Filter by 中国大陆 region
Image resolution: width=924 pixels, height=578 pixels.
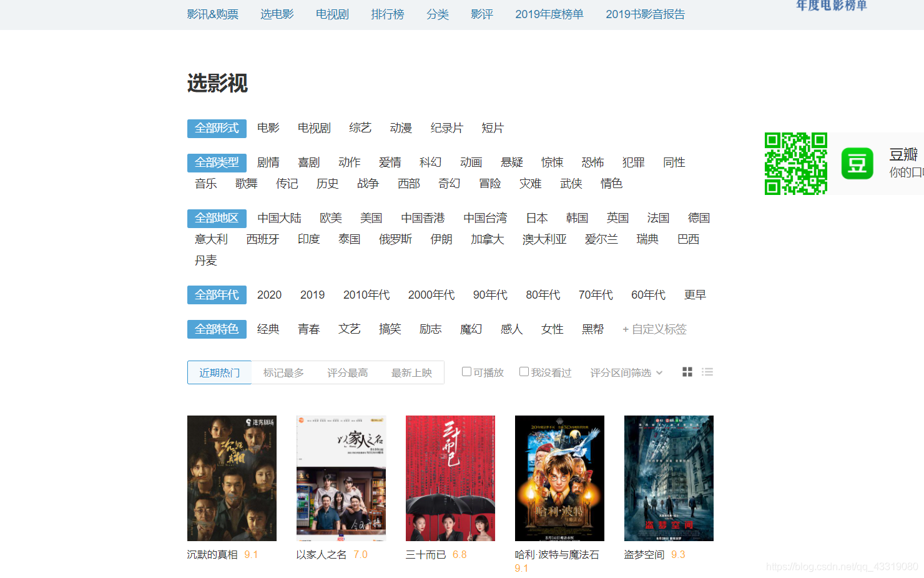(280, 218)
